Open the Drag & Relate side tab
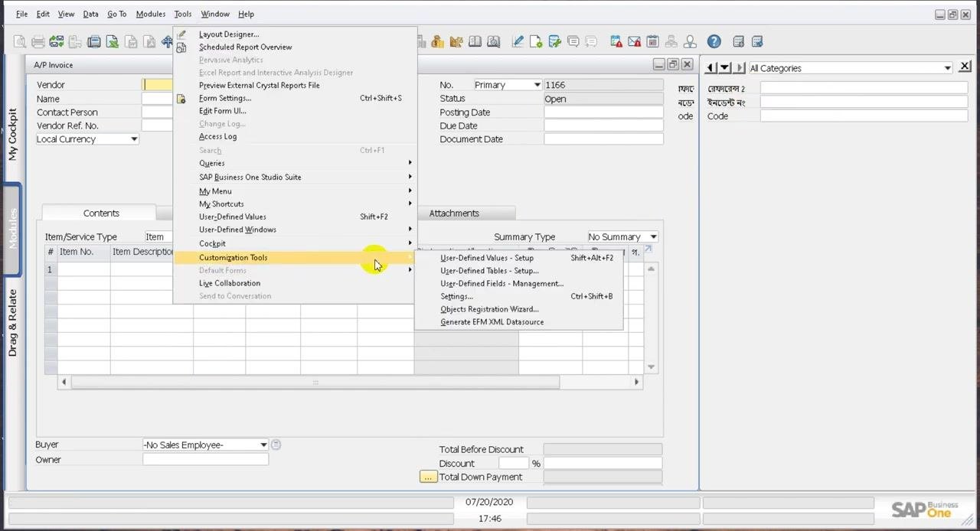Screen dimensions: 980x531 pos(12,322)
